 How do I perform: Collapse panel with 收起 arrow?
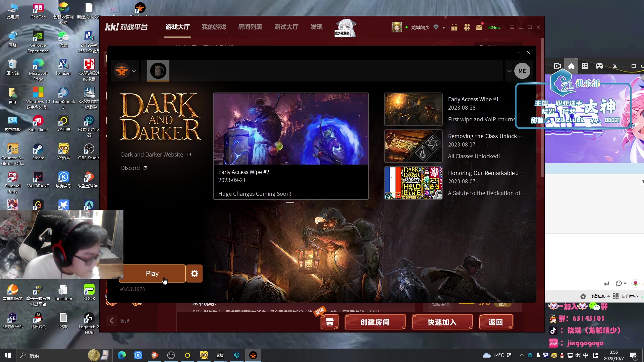tap(112, 321)
